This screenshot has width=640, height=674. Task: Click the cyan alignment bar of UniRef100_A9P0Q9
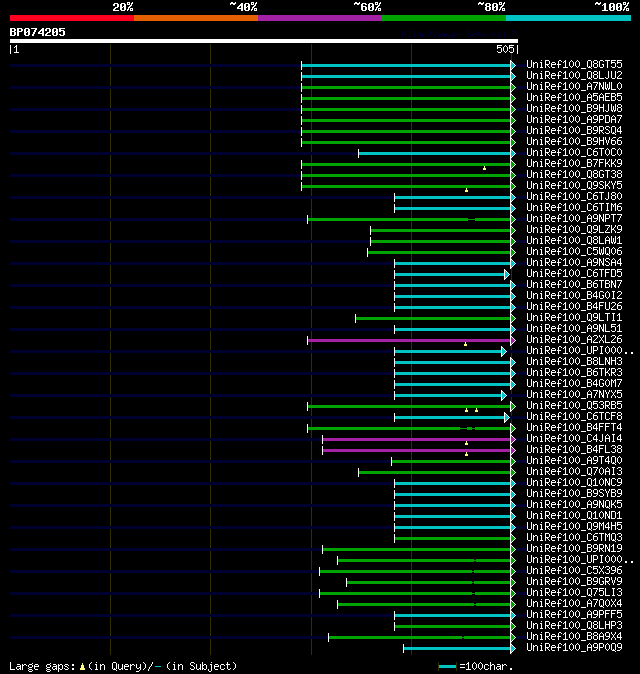point(457,649)
